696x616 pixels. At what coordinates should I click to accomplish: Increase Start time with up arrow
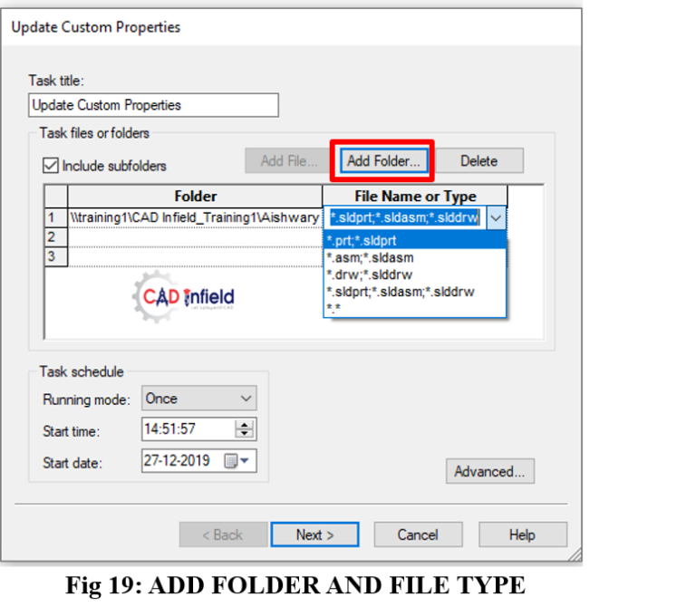point(244,424)
